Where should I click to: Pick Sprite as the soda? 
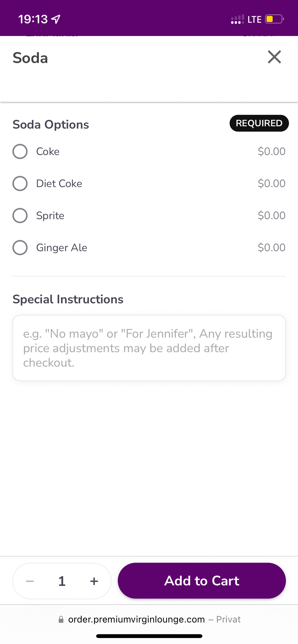pyautogui.click(x=20, y=216)
